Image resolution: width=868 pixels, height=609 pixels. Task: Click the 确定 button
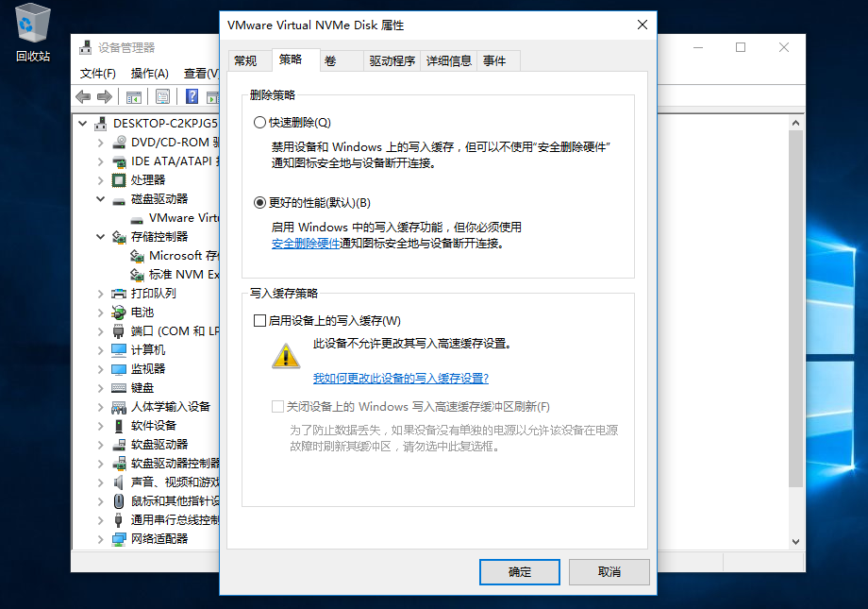coord(520,572)
